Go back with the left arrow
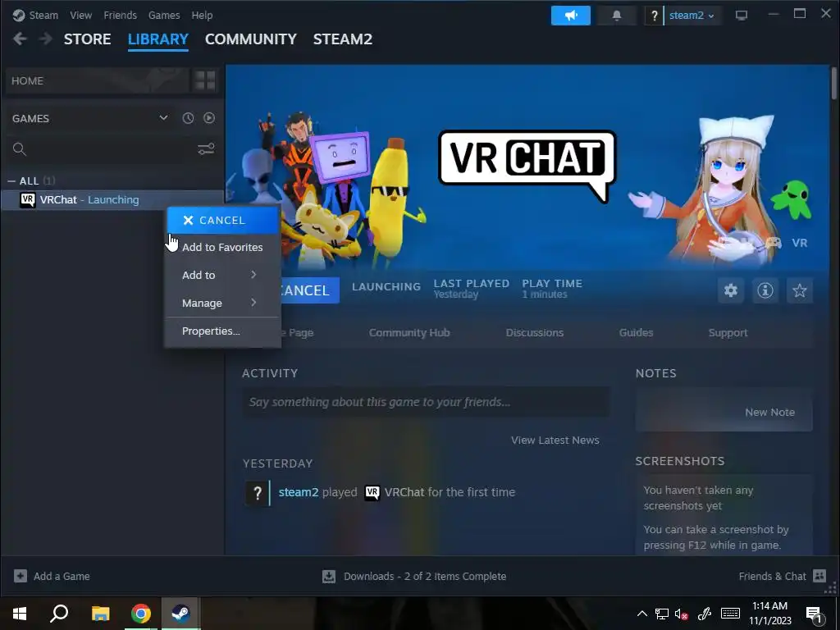The width and height of the screenshot is (840, 630). pyautogui.click(x=20, y=39)
